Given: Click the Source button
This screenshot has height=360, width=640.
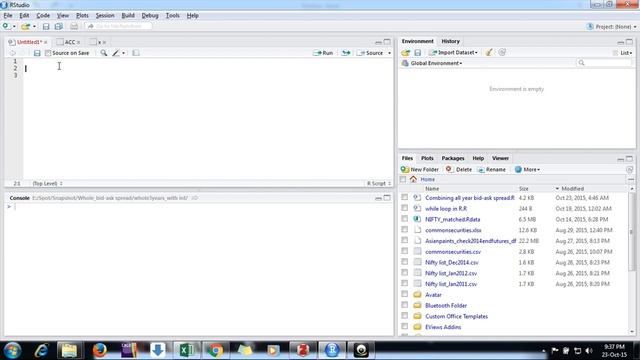Looking at the screenshot, I should coord(370,53).
